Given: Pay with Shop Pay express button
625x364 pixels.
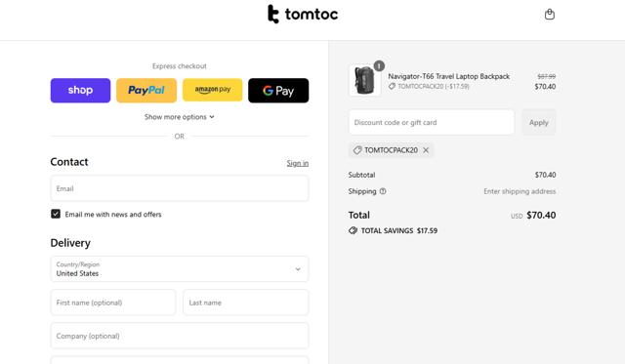Looking at the screenshot, I should click(x=80, y=91).
